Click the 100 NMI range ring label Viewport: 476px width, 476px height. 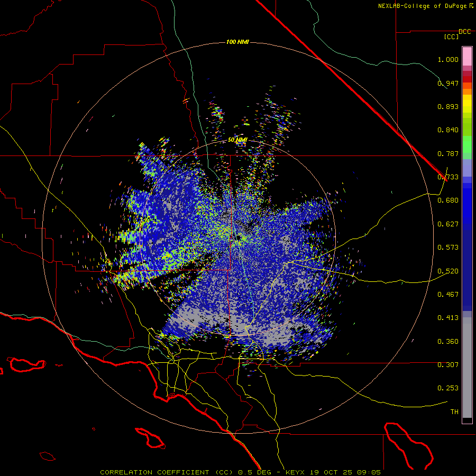(237, 42)
